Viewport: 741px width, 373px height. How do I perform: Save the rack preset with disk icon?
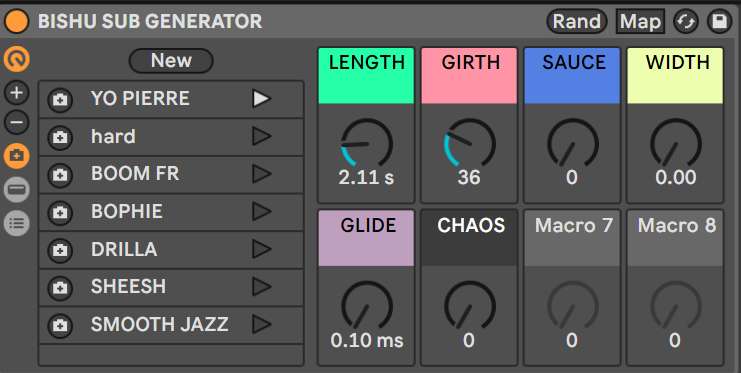click(719, 22)
